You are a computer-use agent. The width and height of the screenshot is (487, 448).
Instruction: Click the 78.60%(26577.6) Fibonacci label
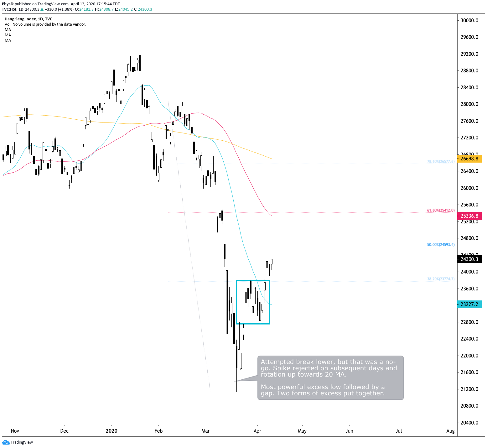click(441, 162)
